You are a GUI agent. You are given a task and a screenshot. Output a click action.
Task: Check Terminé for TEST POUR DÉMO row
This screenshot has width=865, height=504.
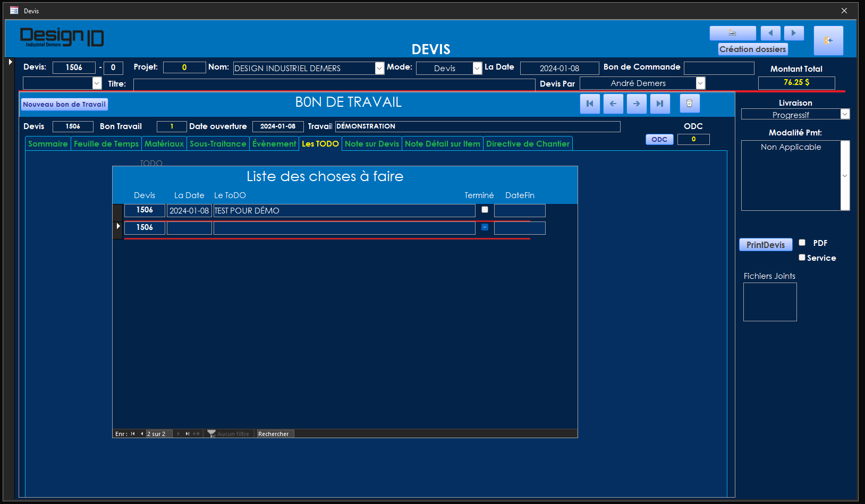pos(485,210)
